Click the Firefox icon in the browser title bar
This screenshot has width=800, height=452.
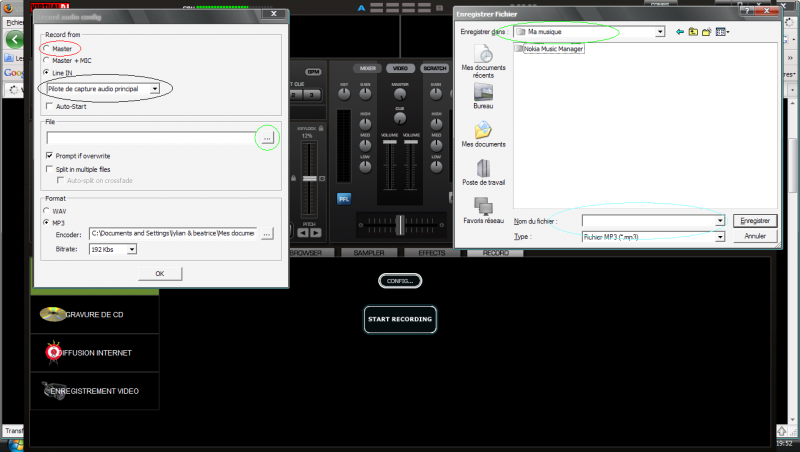[8, 8]
